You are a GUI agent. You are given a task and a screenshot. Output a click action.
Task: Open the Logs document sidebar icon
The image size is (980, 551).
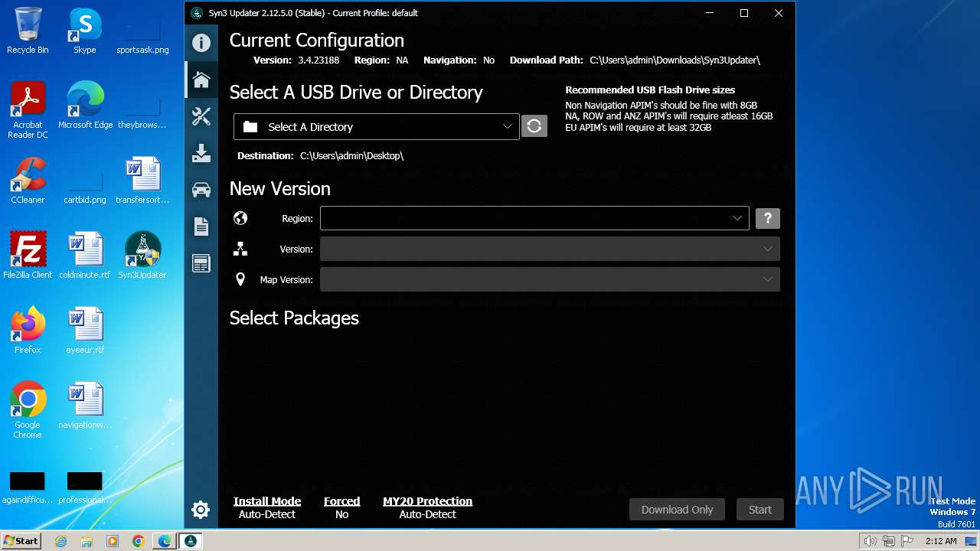(201, 227)
